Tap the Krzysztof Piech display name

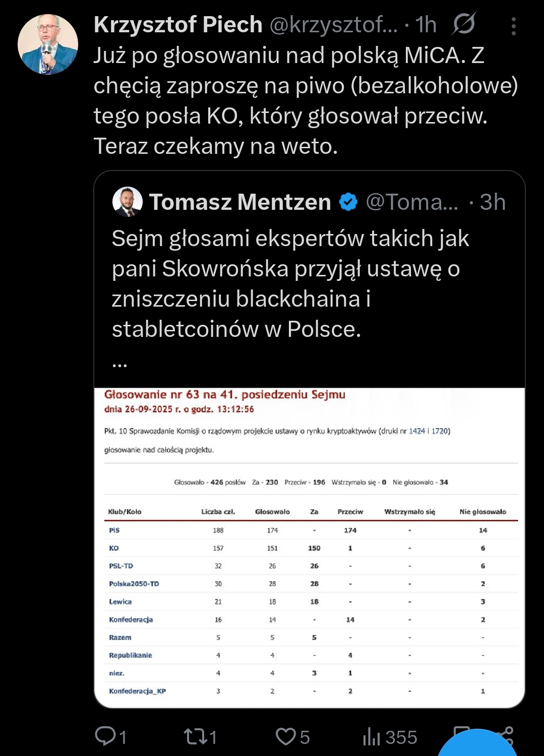point(178,25)
